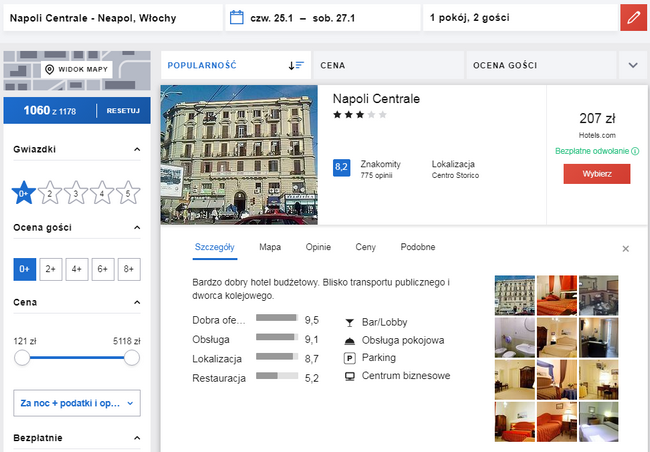Click the maximum price slider handle
Image resolution: width=650 pixels, height=452 pixels.
coord(131,357)
